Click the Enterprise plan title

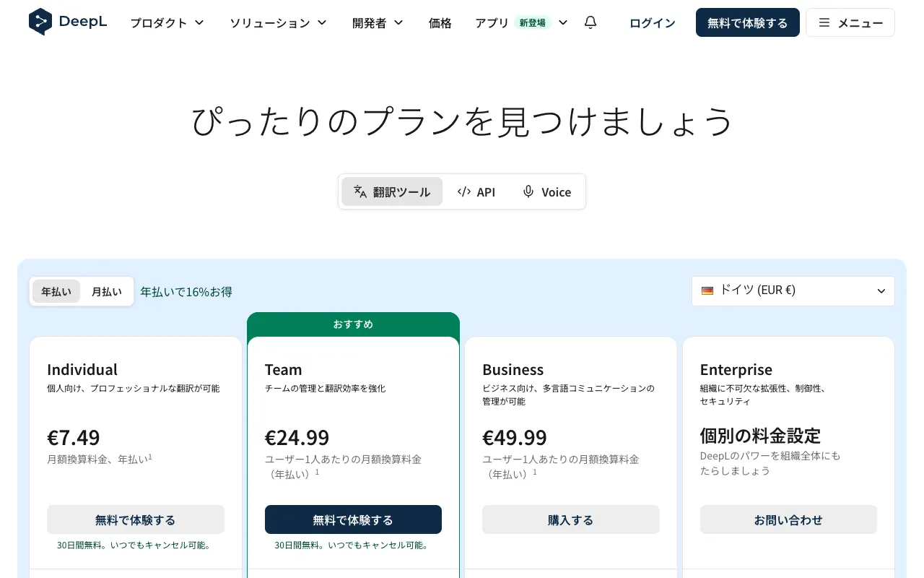[736, 369]
